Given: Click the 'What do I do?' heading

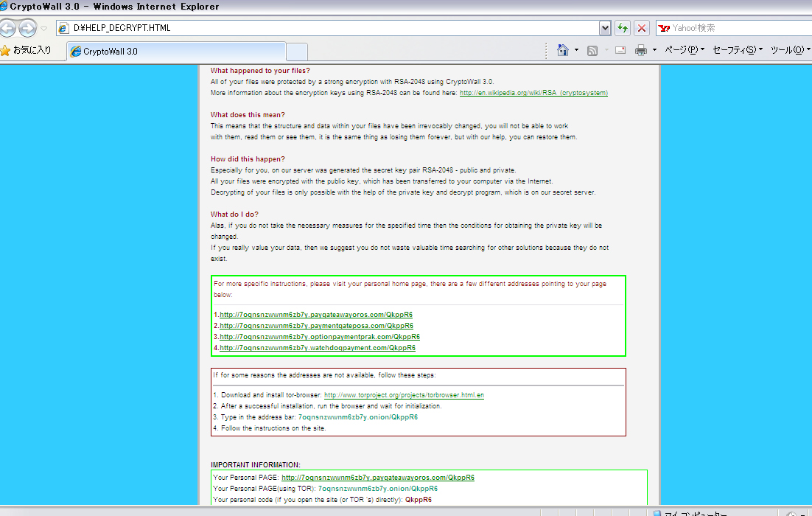Looking at the screenshot, I should [234, 215].
